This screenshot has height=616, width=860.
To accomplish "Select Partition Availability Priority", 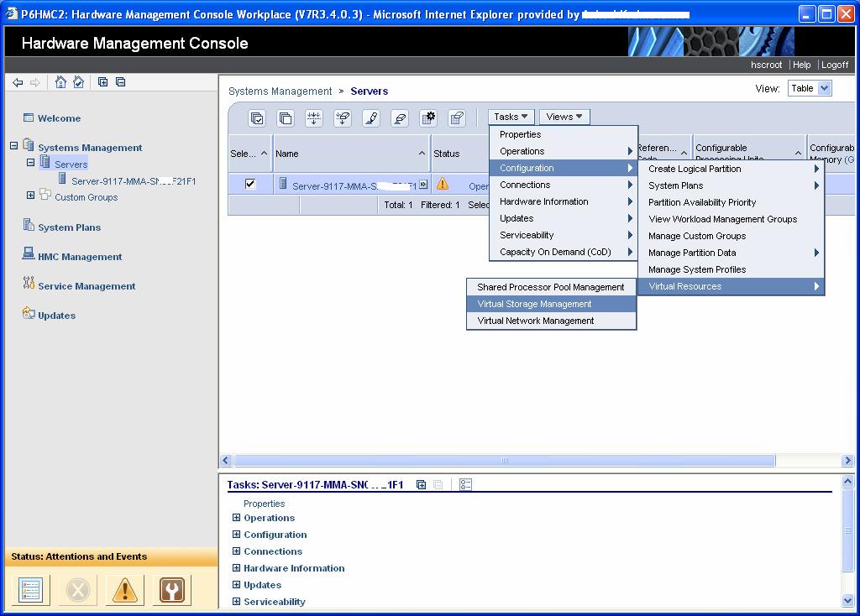I will (x=732, y=202).
